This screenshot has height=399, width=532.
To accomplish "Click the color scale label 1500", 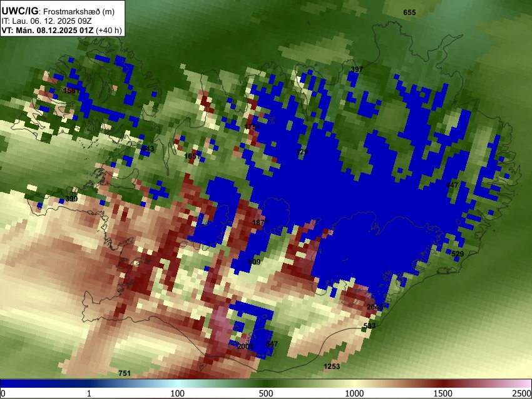I will tap(442, 393).
